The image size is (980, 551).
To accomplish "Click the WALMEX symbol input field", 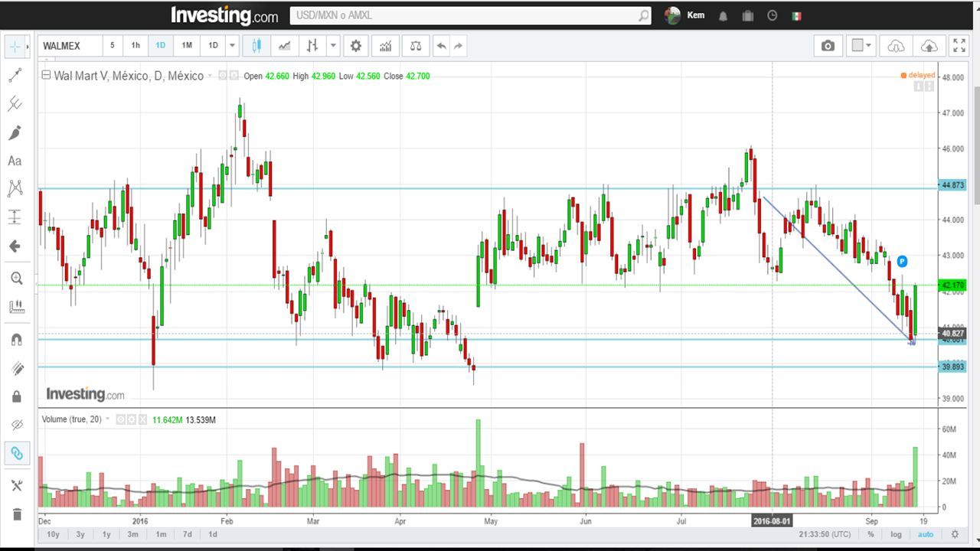I will [69, 45].
